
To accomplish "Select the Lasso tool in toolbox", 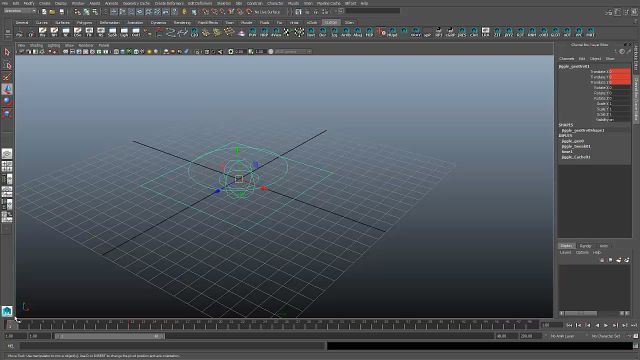I will (x=7, y=65).
